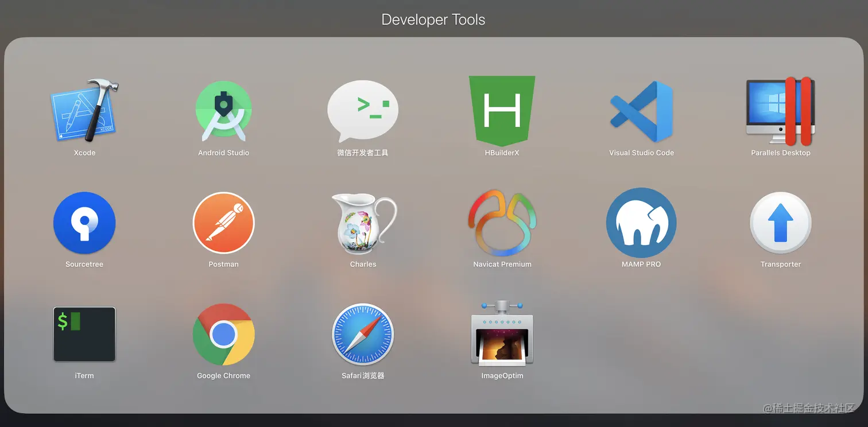This screenshot has width=868, height=427.
Task: Launch Parallels Desktop from its icon
Action: (780, 111)
